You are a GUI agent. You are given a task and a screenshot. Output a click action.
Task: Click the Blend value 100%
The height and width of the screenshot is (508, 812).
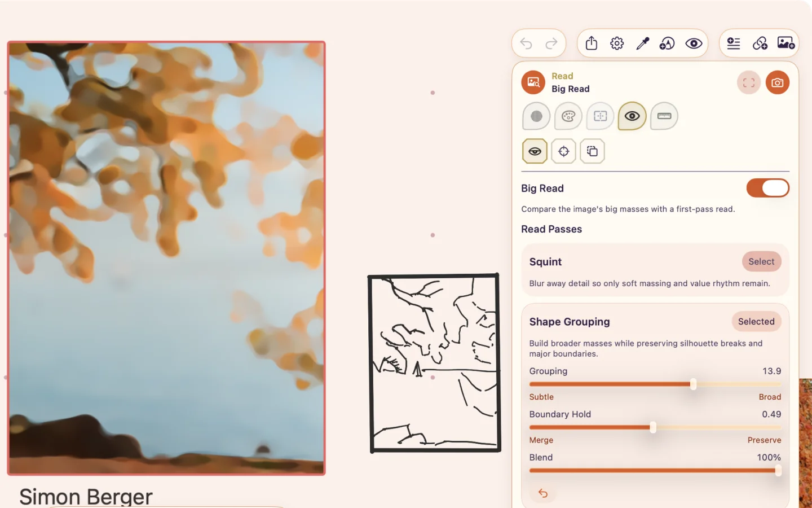(769, 457)
